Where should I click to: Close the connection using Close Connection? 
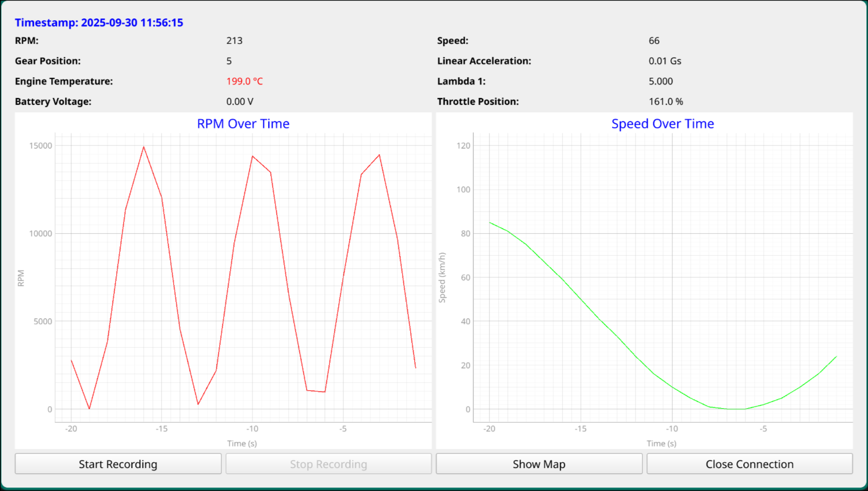tap(749, 464)
